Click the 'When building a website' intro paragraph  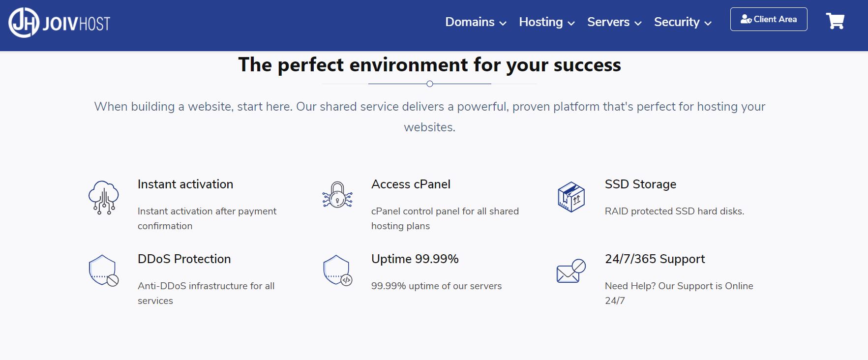429,117
